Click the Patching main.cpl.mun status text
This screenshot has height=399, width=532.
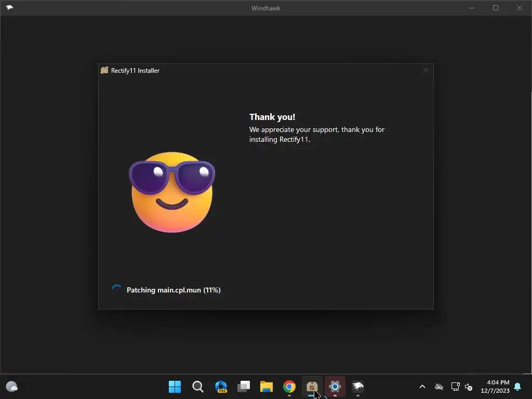(174, 290)
